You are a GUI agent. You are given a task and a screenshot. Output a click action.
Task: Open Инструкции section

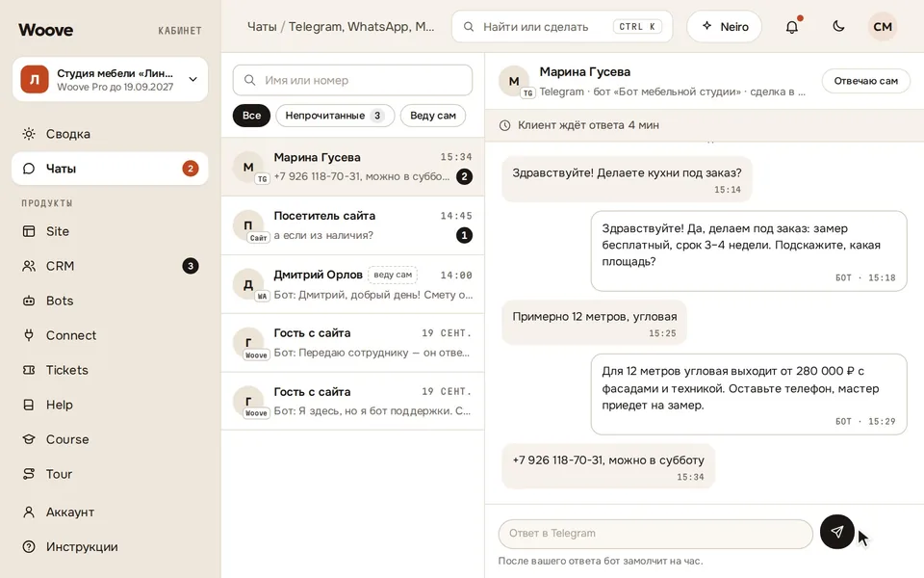click(110, 547)
